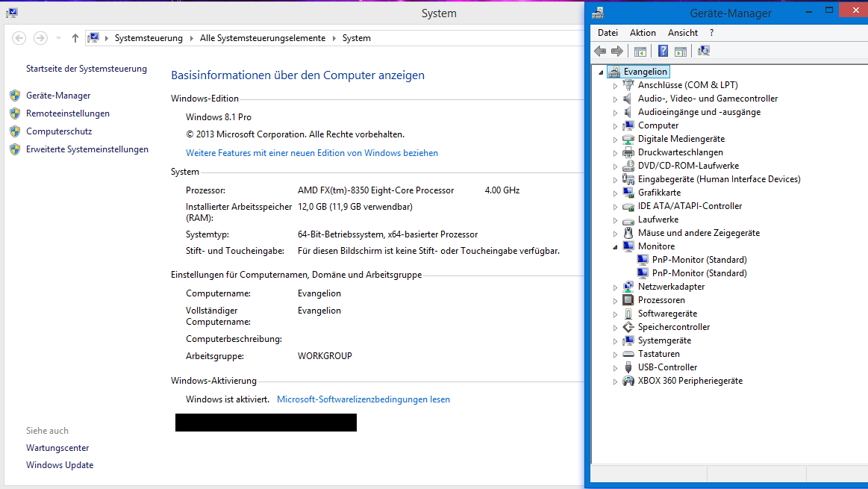Expand the Grafikkarte tree node arrow
Screen dimensions: 868x489
click(x=615, y=193)
